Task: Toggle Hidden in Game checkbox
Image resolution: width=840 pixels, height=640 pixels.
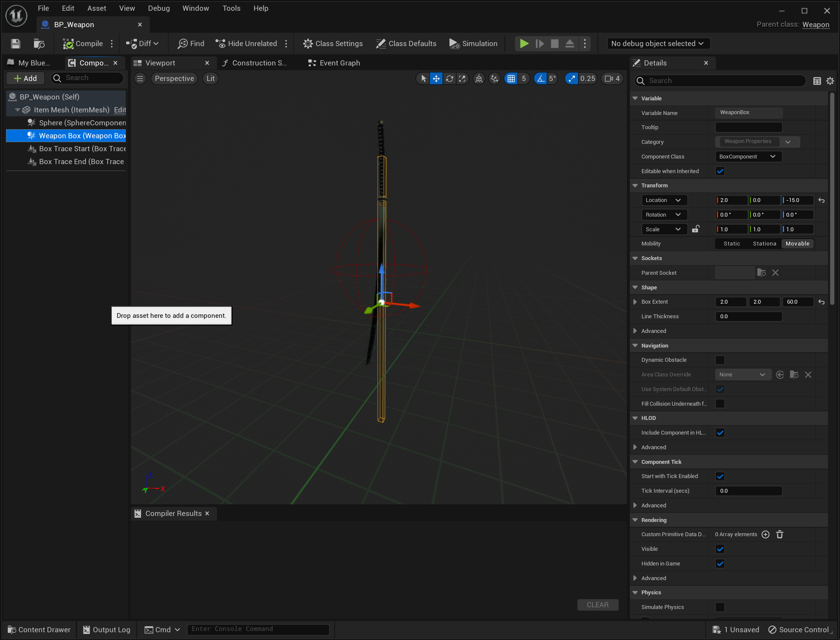Action: pyautogui.click(x=720, y=563)
